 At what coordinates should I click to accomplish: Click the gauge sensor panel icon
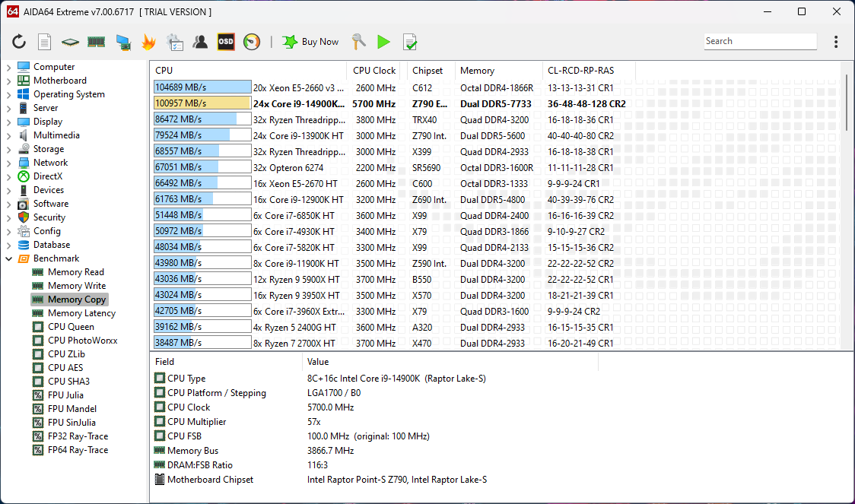click(252, 42)
